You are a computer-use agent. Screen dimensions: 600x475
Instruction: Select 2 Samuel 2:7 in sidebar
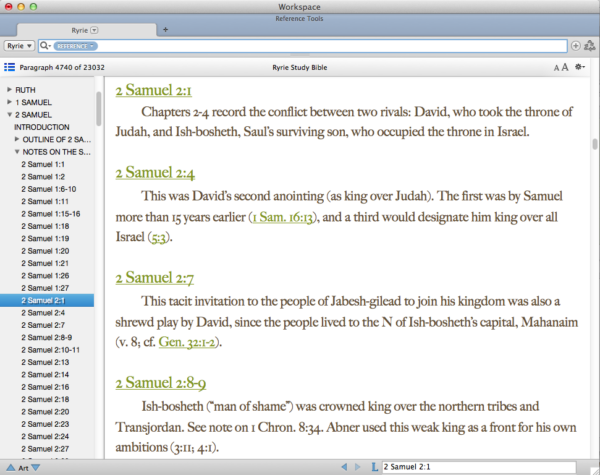coord(43,325)
